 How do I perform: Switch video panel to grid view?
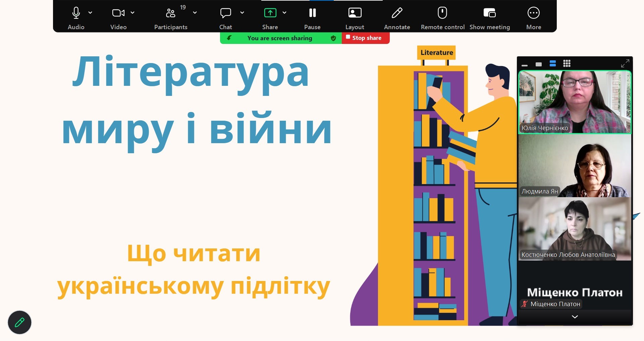coord(567,64)
